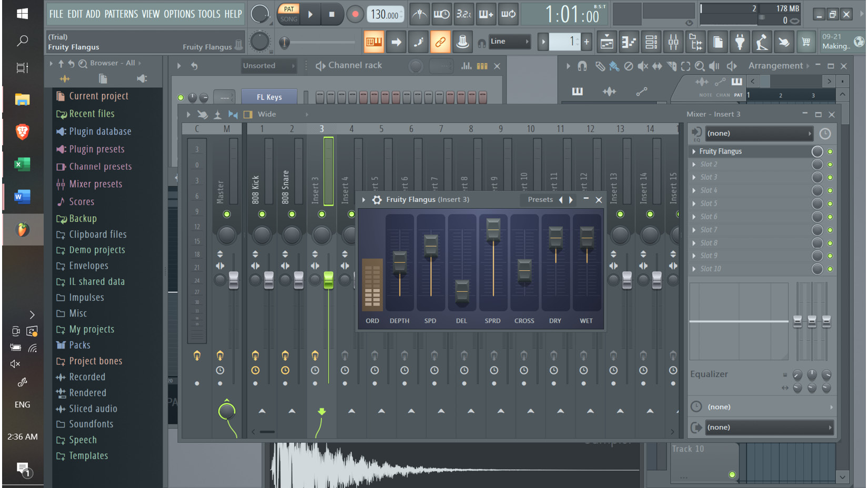Toggle the multi-link controllers link icon
This screenshot has height=488, width=868.
[x=440, y=42]
